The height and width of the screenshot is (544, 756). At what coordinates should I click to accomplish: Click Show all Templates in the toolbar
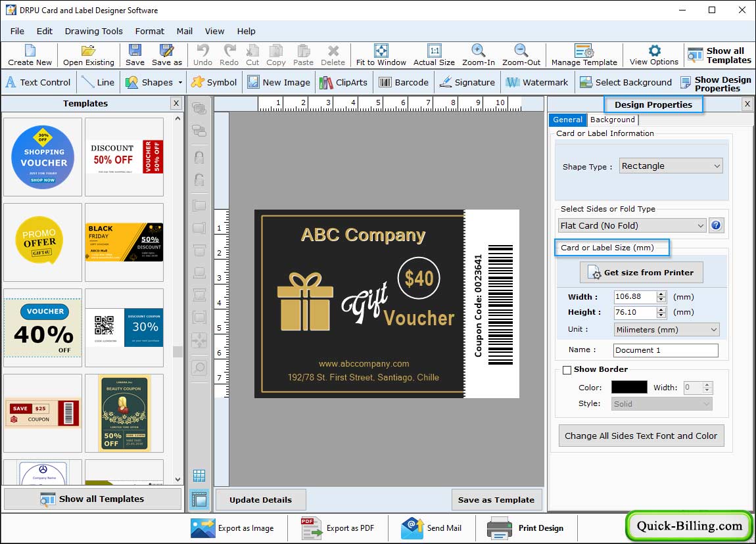coord(719,55)
